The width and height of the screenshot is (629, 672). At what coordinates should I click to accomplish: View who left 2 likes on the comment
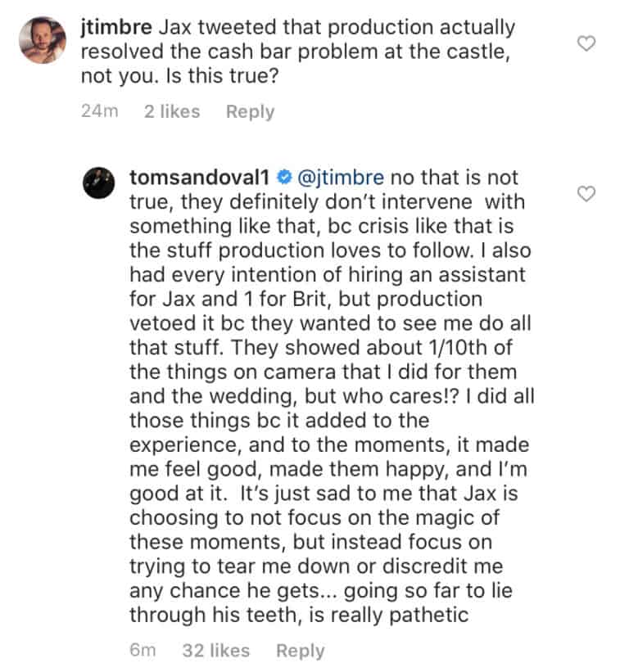pyautogui.click(x=172, y=111)
